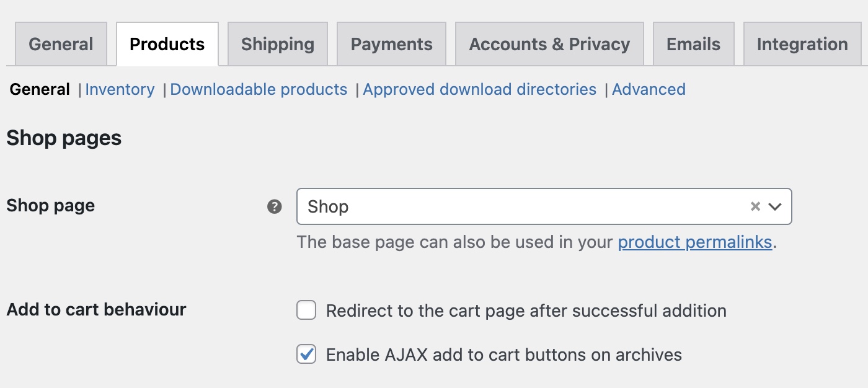The height and width of the screenshot is (388, 868).
Task: Select the Products tab
Action: 167,44
